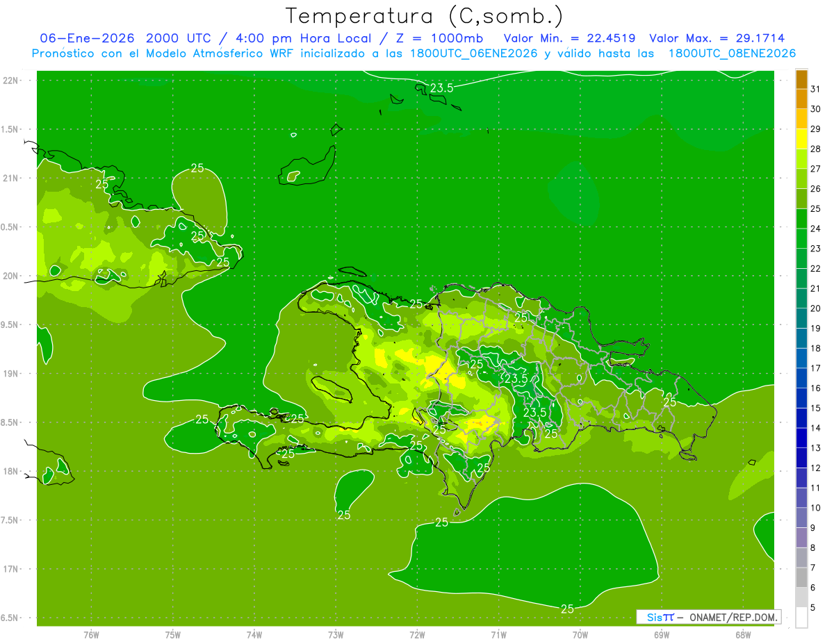
Task: Click the legend label 12
Action: point(815,468)
